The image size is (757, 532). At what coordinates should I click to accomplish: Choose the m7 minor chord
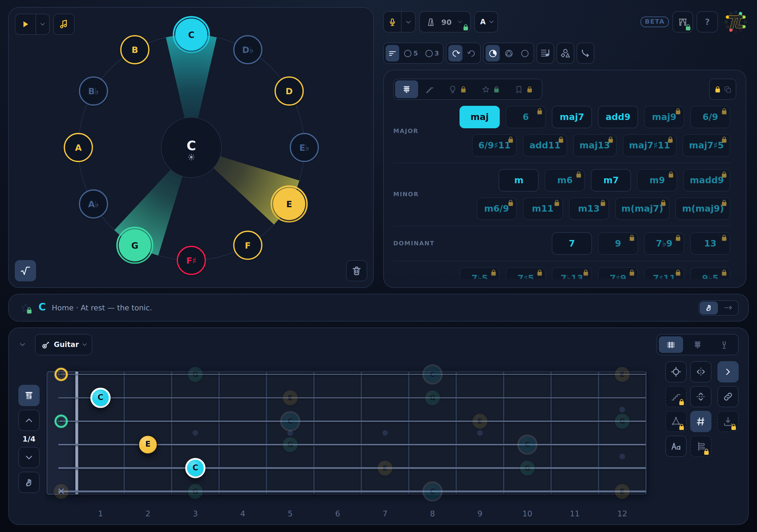pyautogui.click(x=611, y=180)
